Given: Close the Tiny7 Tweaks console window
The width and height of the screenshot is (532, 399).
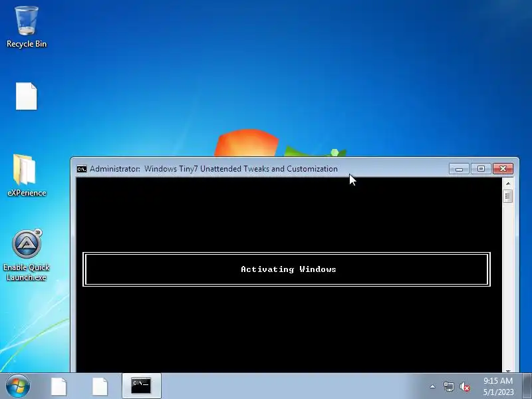Looking at the screenshot, I should 503,169.
